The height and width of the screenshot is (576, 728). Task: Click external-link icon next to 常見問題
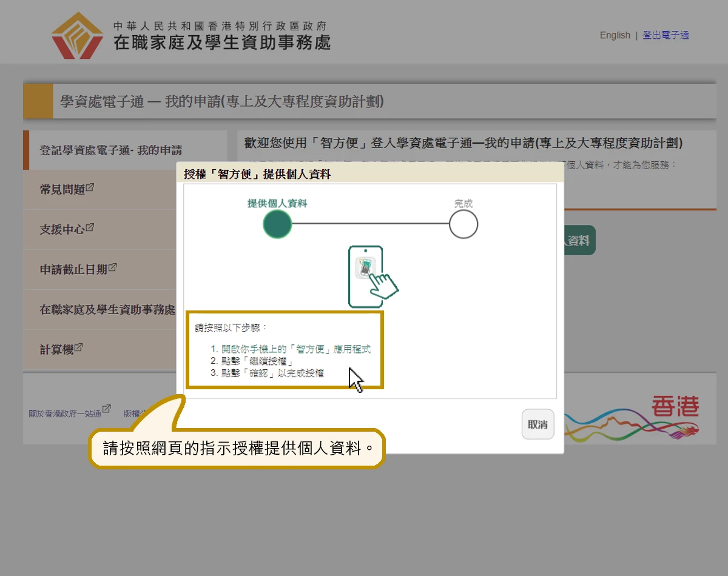90,187
